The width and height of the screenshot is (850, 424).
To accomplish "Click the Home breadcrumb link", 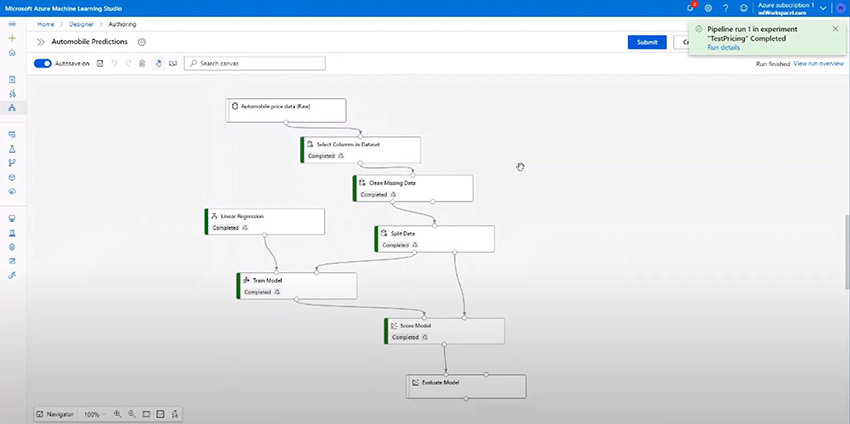I will pos(46,24).
